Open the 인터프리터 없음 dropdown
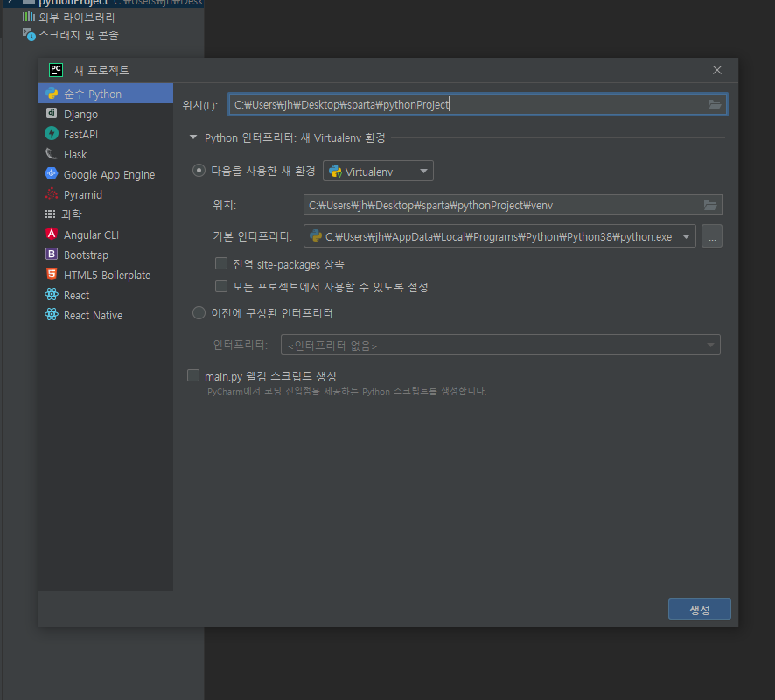775x700 pixels. tap(500, 345)
